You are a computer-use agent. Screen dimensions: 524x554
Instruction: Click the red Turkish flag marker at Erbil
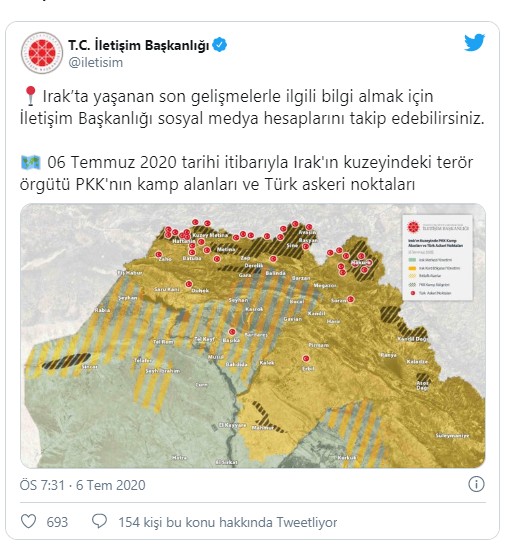click(x=306, y=358)
